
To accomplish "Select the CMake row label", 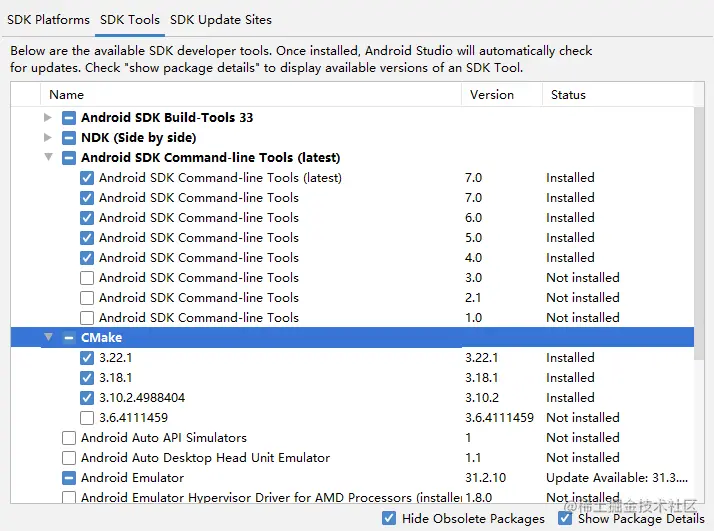I will (102, 337).
